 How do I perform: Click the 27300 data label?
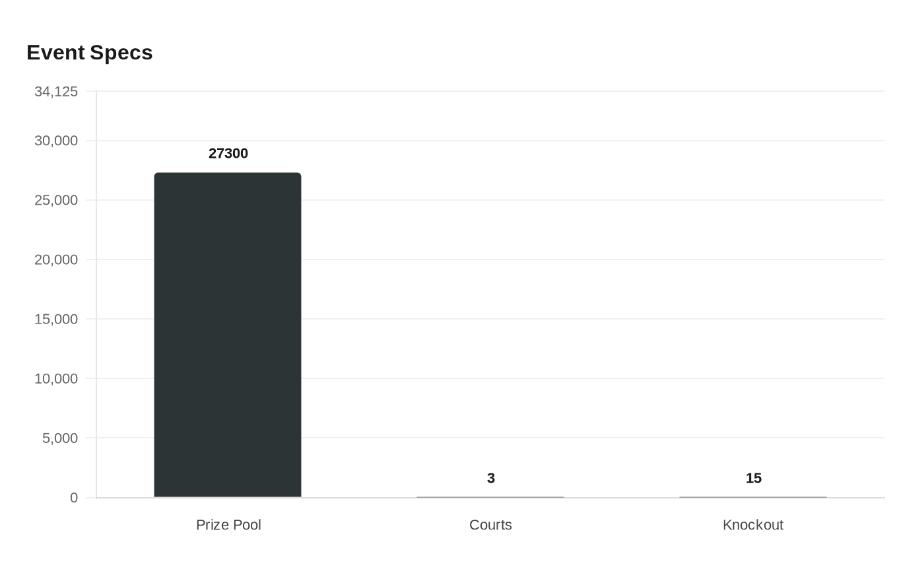click(228, 153)
